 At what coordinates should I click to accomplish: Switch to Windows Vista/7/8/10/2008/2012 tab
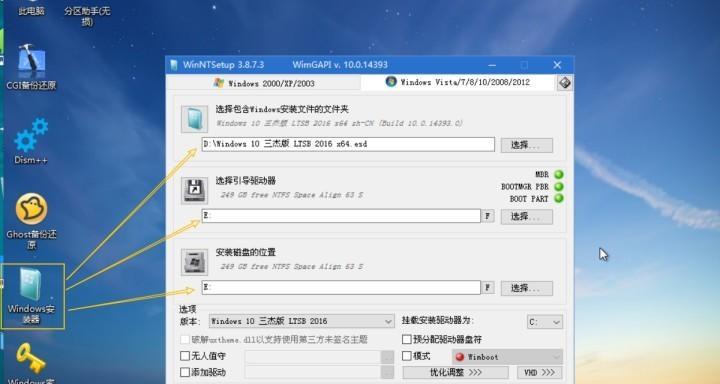(458, 82)
